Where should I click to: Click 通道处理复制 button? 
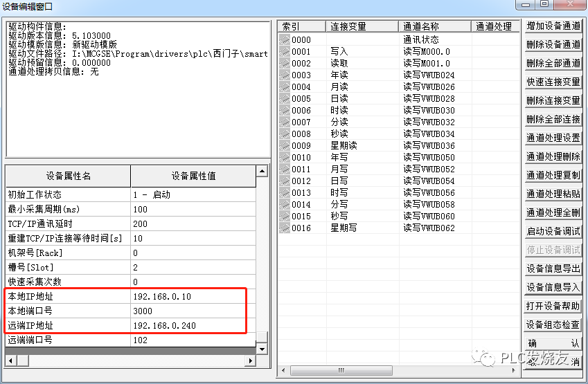pos(553,175)
